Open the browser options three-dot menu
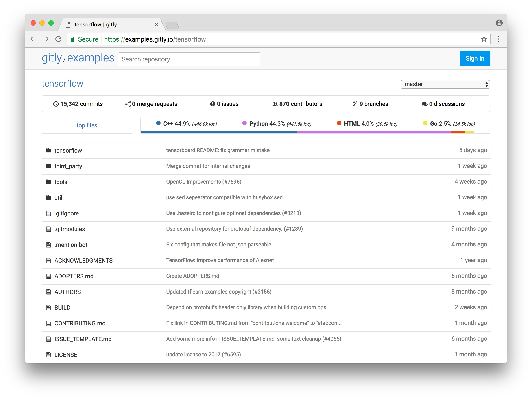532x399 pixels. tap(499, 39)
